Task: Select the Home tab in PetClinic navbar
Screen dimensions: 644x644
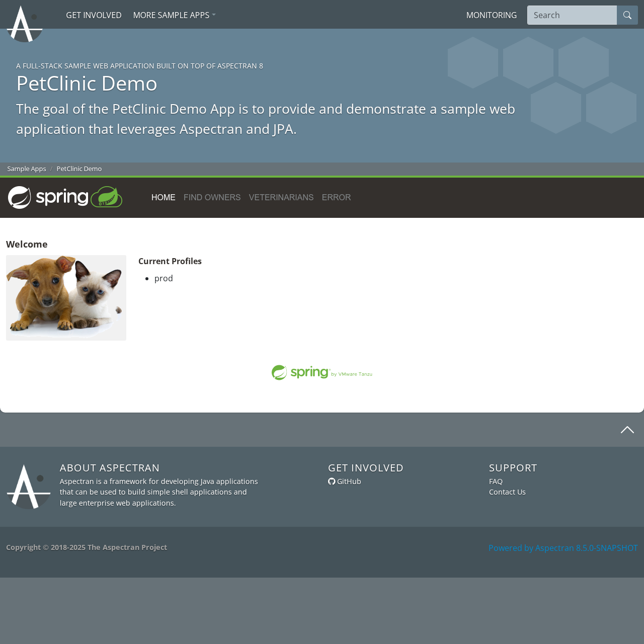Action: coord(164,198)
